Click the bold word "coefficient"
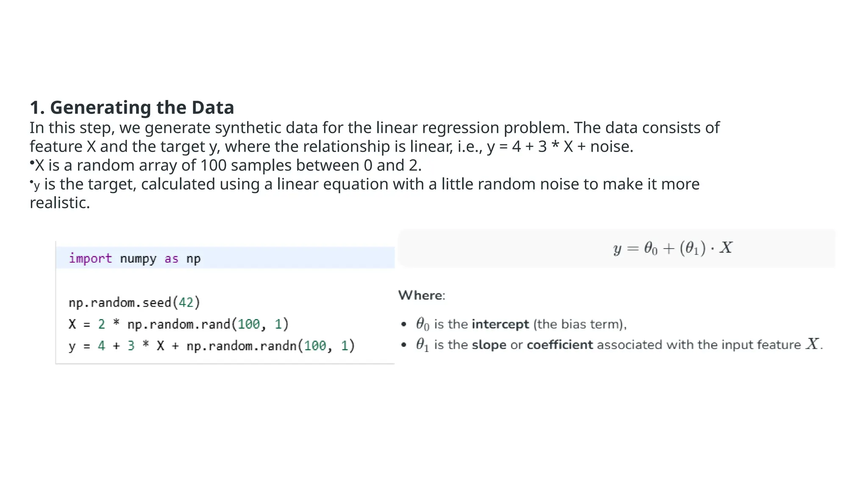Viewport: 868px width, 488px height. coord(559,345)
